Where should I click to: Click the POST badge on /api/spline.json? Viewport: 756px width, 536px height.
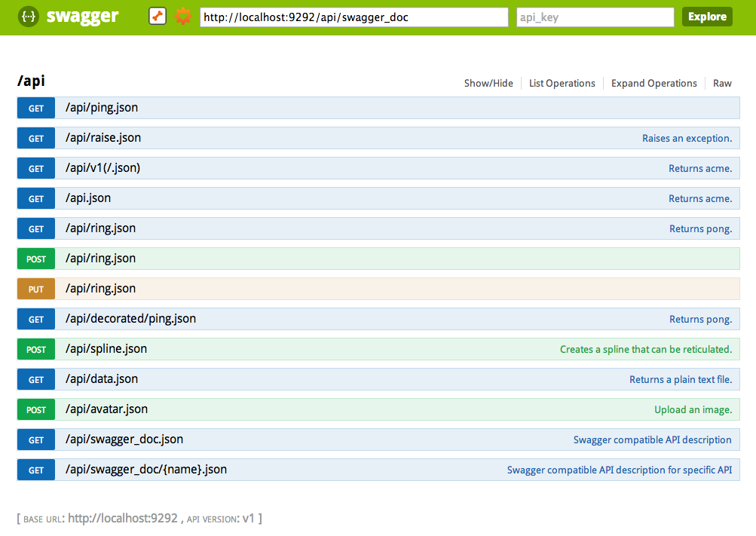tap(35, 349)
